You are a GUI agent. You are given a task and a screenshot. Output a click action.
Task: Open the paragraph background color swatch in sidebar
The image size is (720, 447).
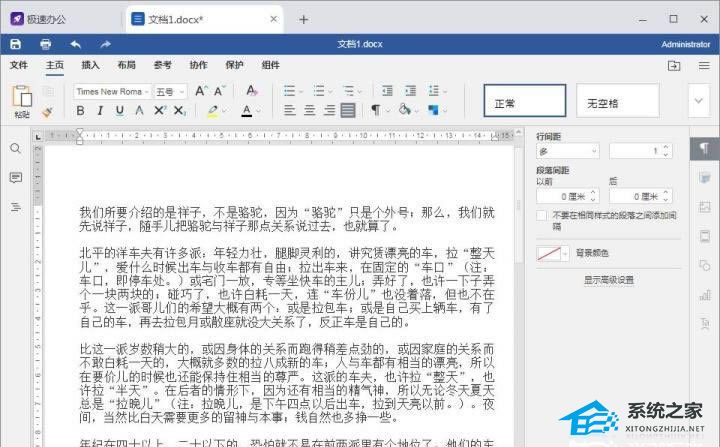(553, 253)
